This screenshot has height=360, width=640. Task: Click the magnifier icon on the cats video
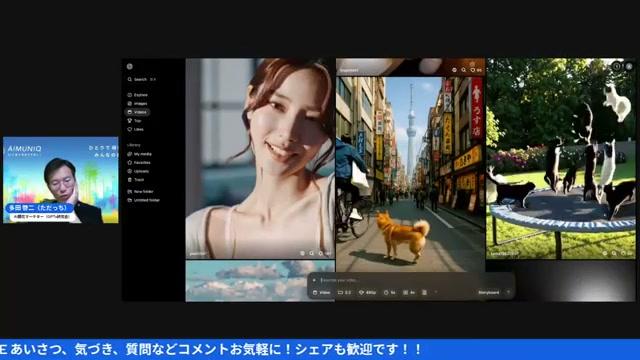coord(614,253)
